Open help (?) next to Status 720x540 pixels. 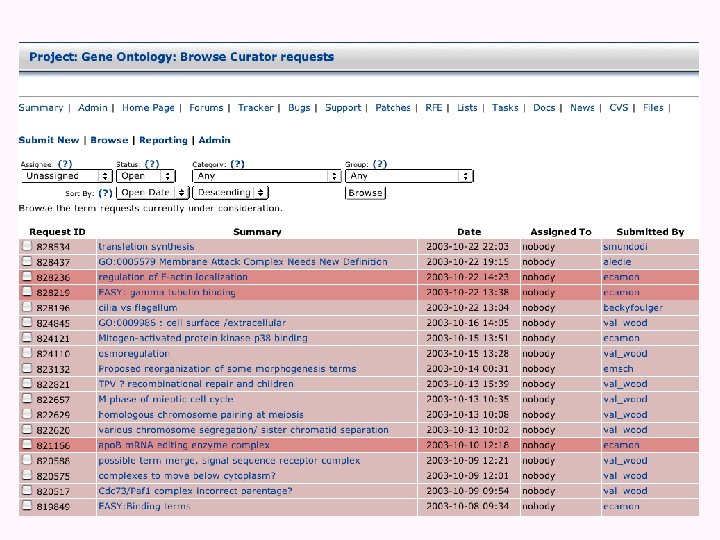pos(152,164)
